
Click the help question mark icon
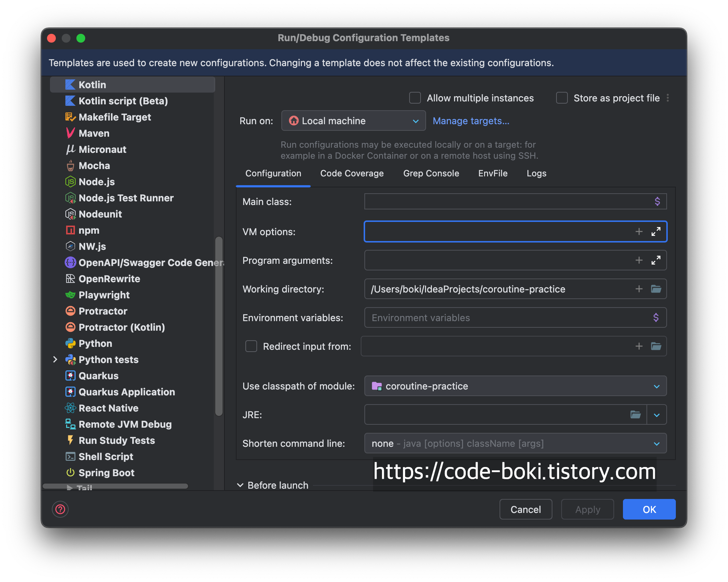pyautogui.click(x=60, y=509)
